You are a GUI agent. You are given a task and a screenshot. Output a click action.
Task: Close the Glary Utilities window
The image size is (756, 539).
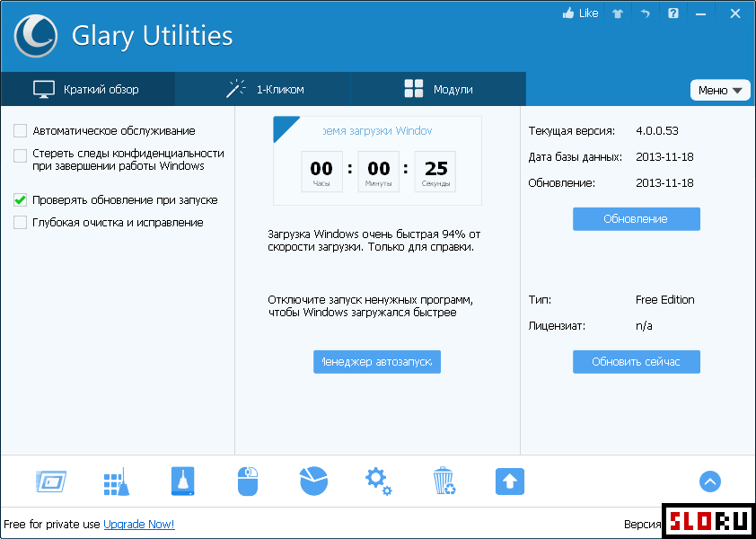pyautogui.click(x=734, y=13)
